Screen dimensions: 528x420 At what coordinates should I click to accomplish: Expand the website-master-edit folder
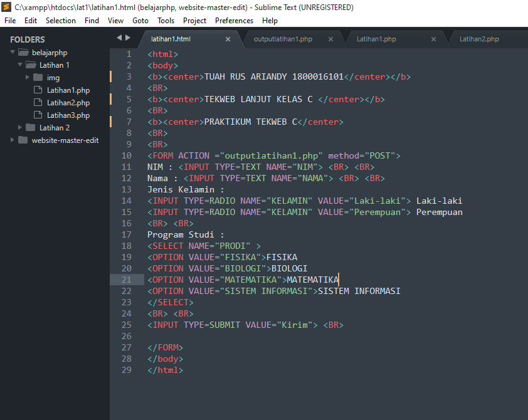point(13,140)
